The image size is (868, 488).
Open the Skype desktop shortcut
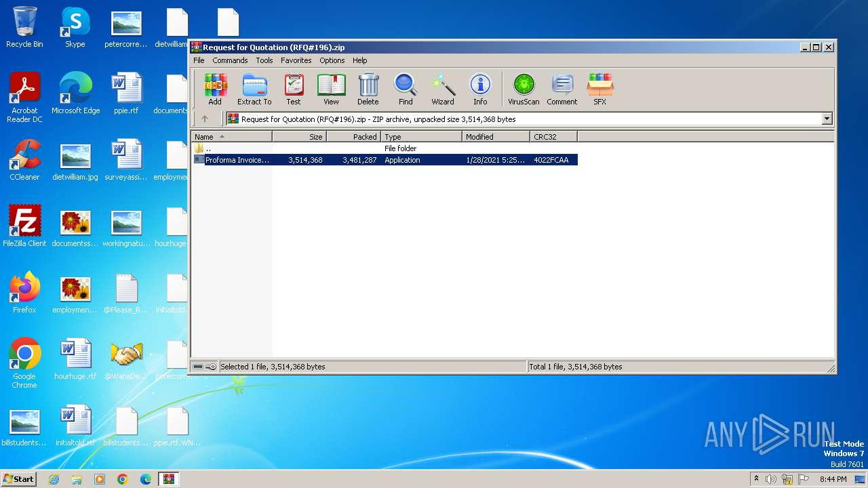75,28
